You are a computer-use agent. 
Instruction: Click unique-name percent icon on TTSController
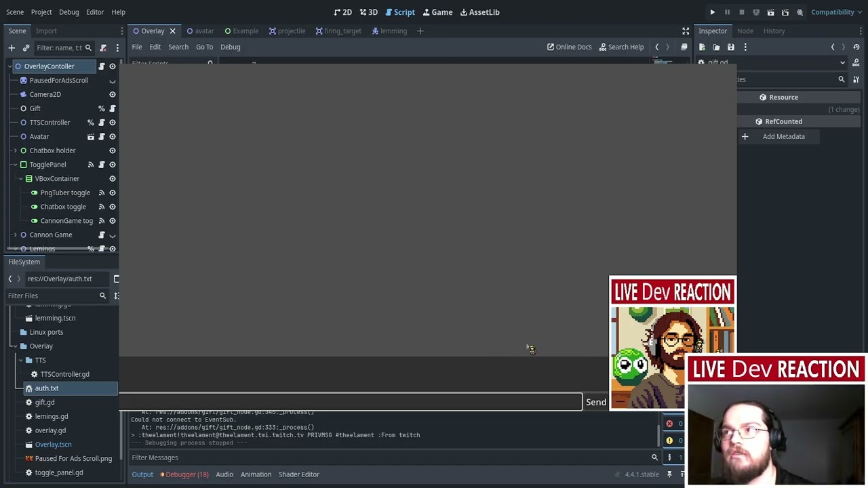pos(91,123)
